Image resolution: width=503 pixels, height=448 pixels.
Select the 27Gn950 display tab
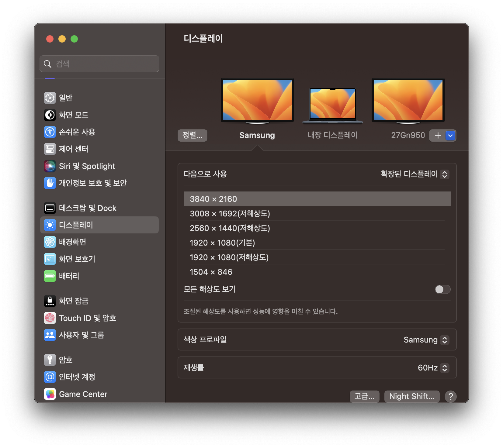point(408,135)
